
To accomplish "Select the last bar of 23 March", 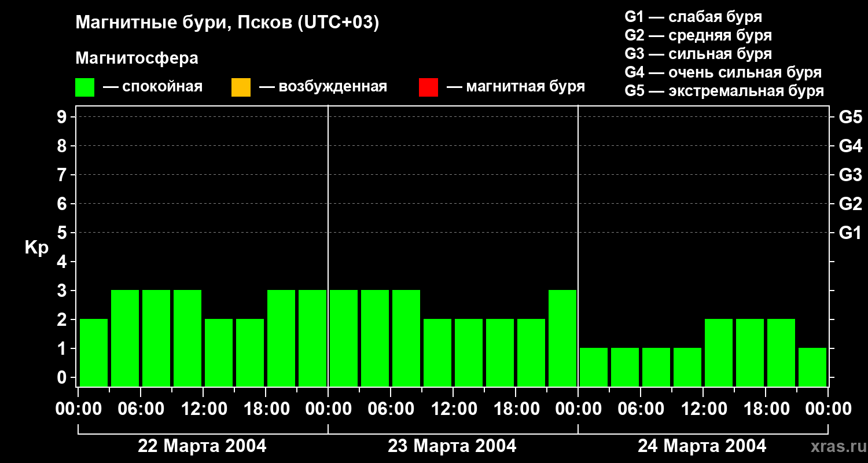I will coord(562,338).
